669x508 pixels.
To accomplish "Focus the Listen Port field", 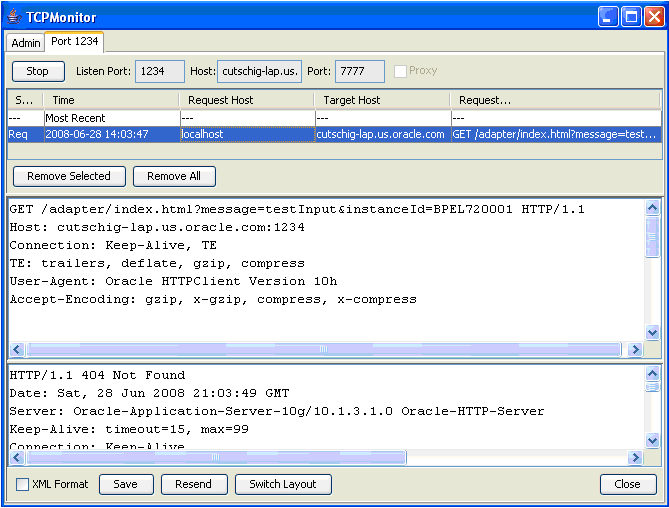I will click(x=160, y=71).
